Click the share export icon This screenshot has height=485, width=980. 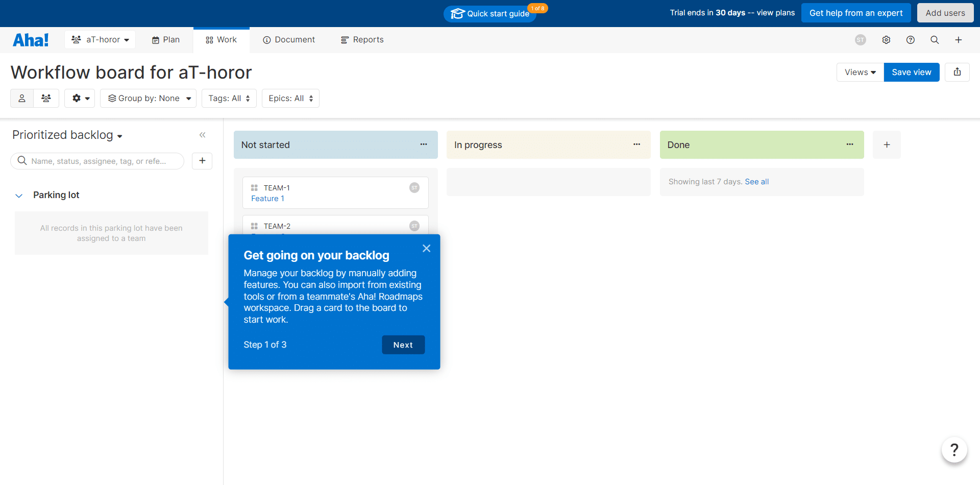(958, 72)
